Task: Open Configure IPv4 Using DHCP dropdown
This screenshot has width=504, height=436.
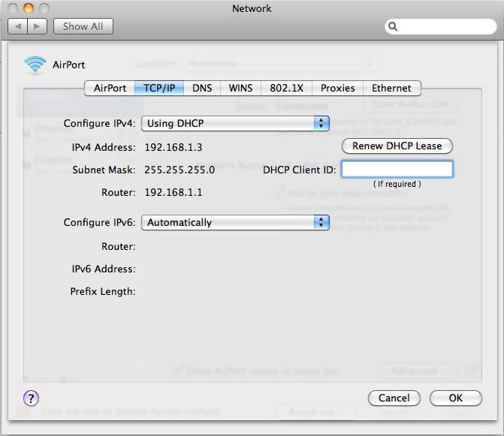Action: (x=235, y=123)
